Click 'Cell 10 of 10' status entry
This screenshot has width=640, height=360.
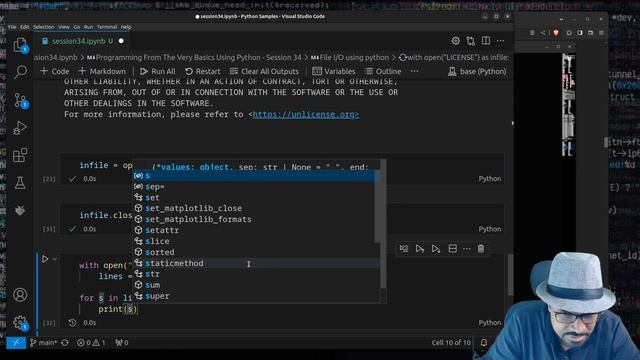pyautogui.click(x=451, y=342)
